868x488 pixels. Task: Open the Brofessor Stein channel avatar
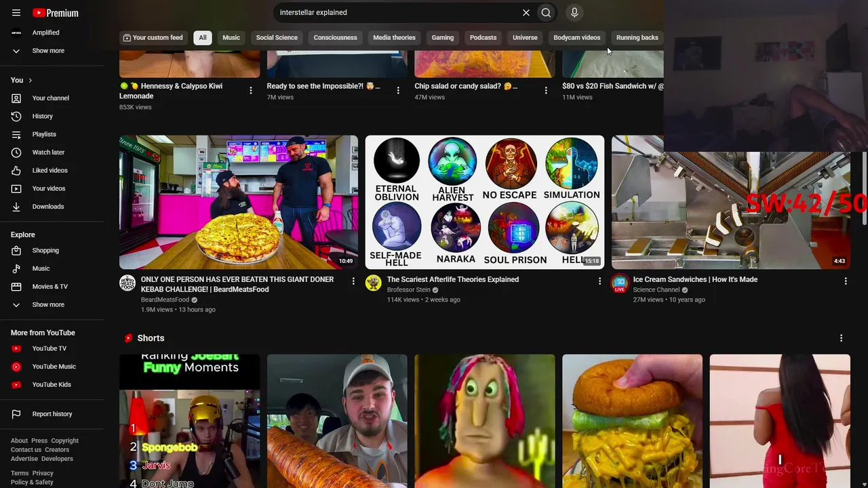coord(374,283)
